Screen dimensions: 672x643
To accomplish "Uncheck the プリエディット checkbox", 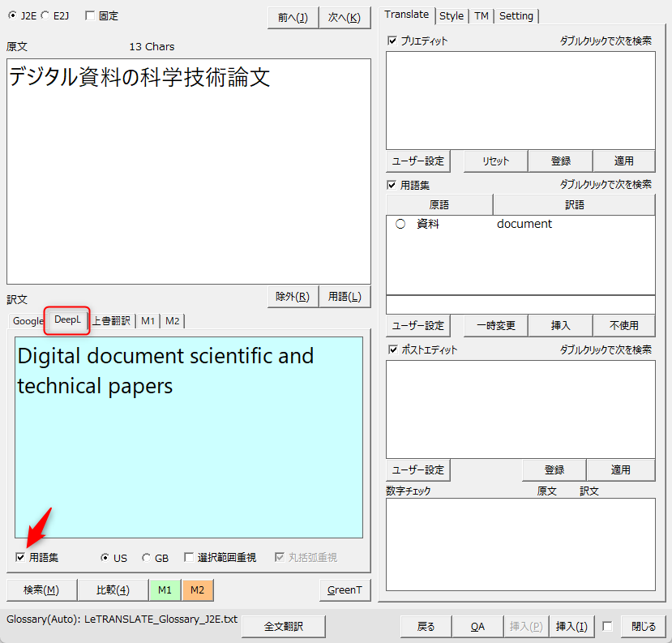I will pos(393,41).
